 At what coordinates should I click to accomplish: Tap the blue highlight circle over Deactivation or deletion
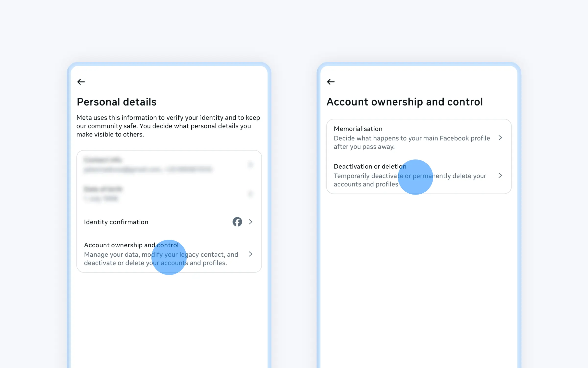(x=416, y=177)
